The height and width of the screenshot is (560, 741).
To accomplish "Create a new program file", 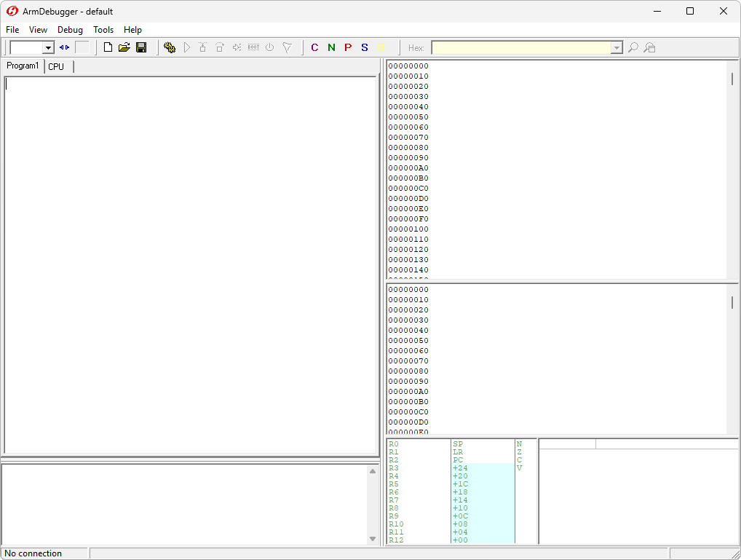I will coord(108,47).
